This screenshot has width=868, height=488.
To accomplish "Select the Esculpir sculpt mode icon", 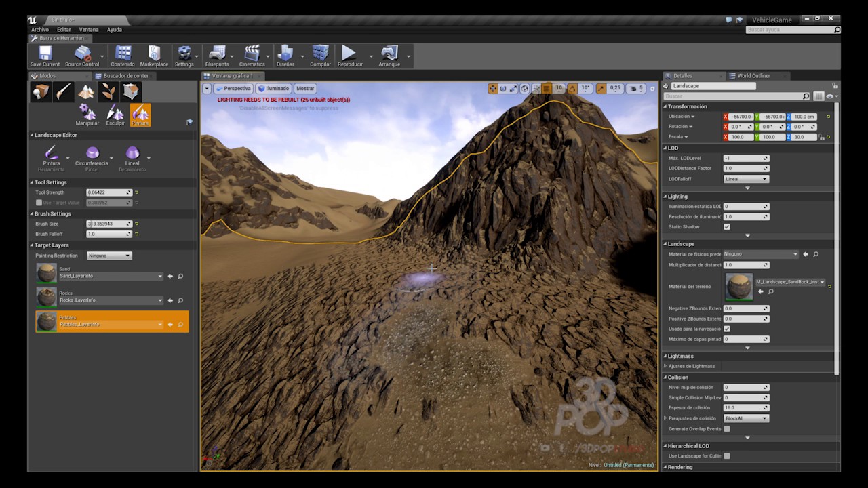I will pyautogui.click(x=115, y=112).
